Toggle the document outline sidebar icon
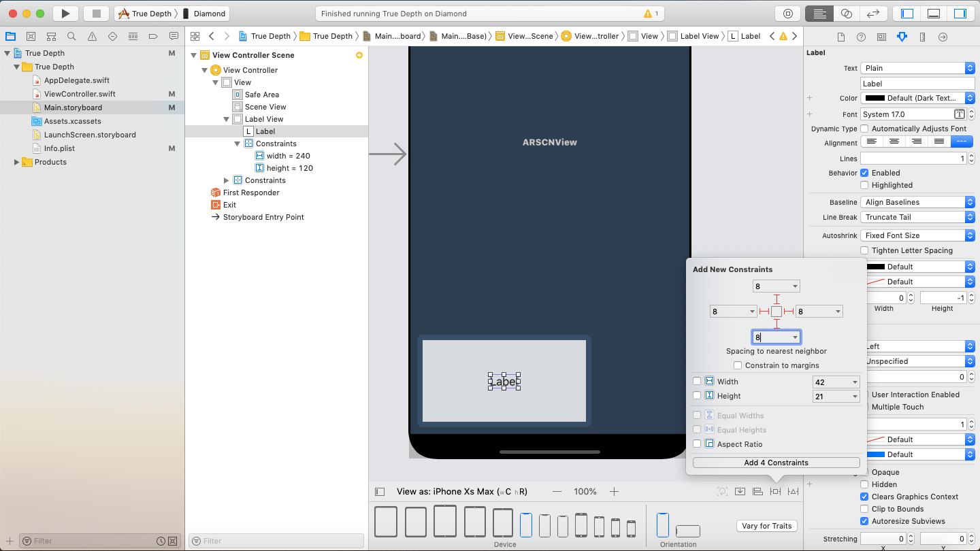The height and width of the screenshot is (551, 980). pyautogui.click(x=380, y=491)
